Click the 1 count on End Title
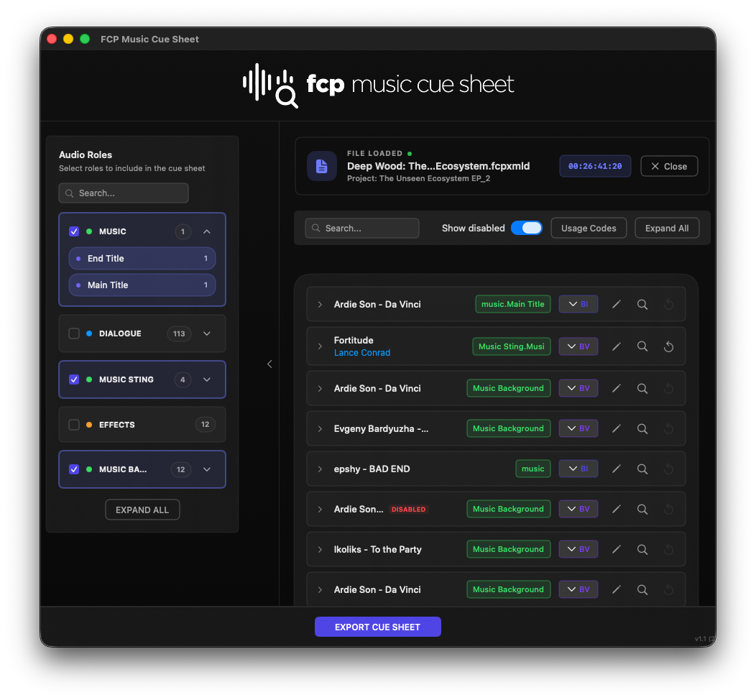The width and height of the screenshot is (756, 700). [206, 259]
